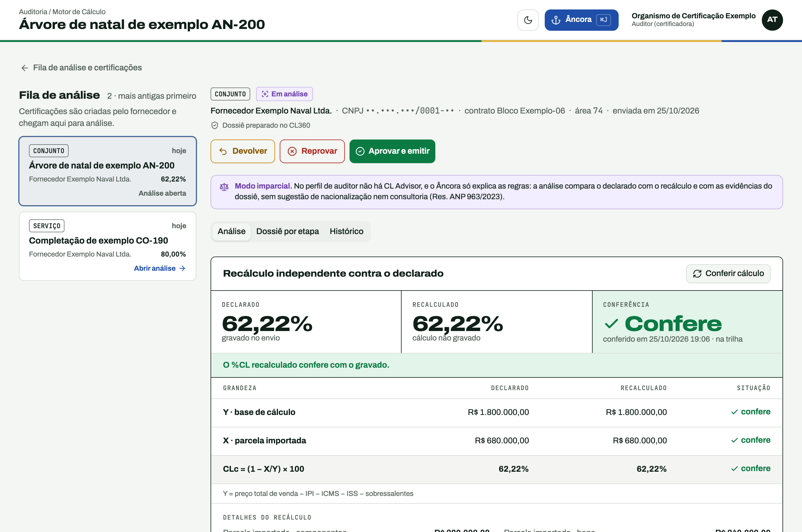
Task: Click the declared R$ 680.000,00 cell
Action: (502, 440)
